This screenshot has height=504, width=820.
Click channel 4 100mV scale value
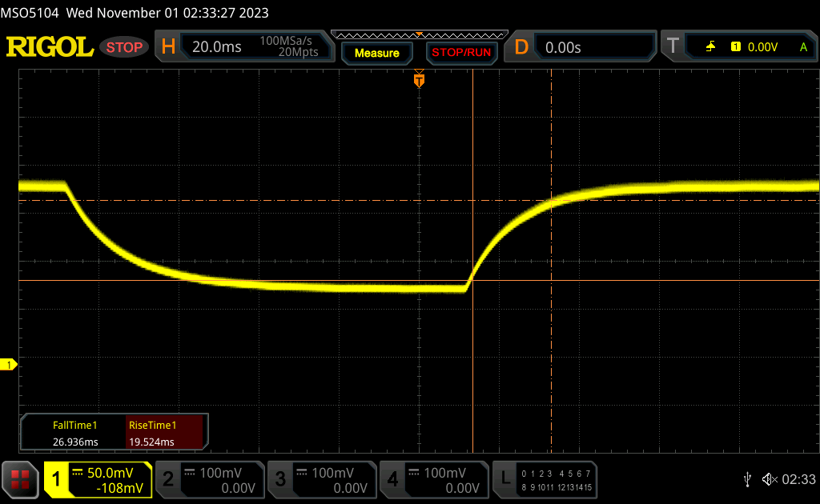click(x=445, y=473)
